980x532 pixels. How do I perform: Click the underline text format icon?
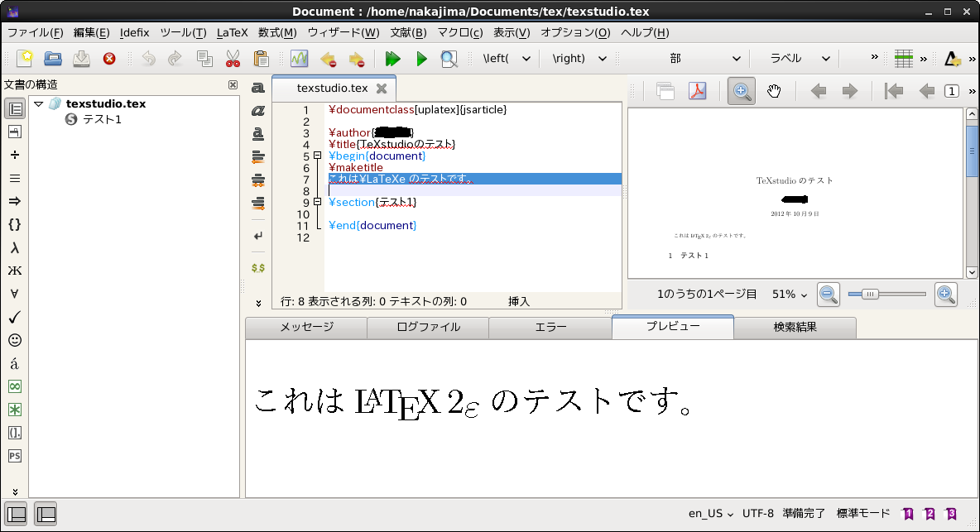[x=257, y=134]
